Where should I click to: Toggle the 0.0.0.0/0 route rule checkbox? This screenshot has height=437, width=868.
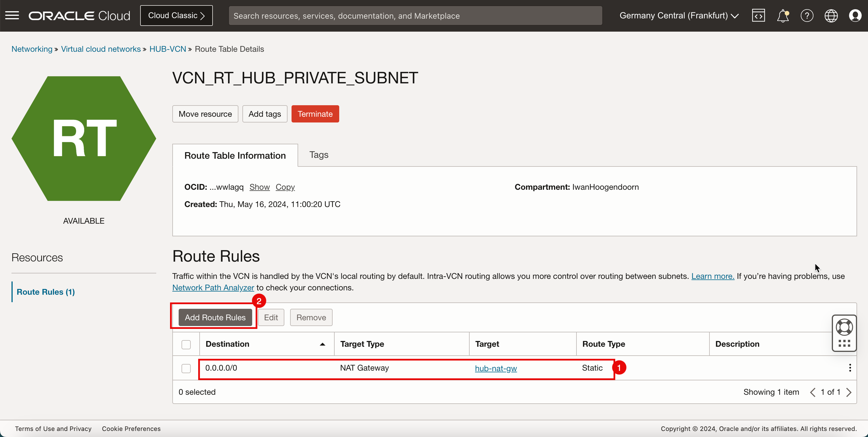click(186, 368)
